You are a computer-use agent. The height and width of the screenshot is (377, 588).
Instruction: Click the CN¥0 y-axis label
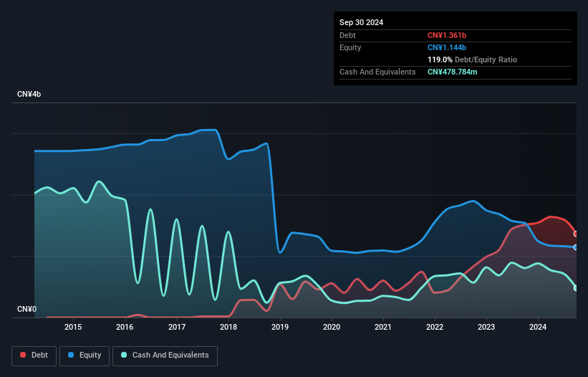point(26,309)
